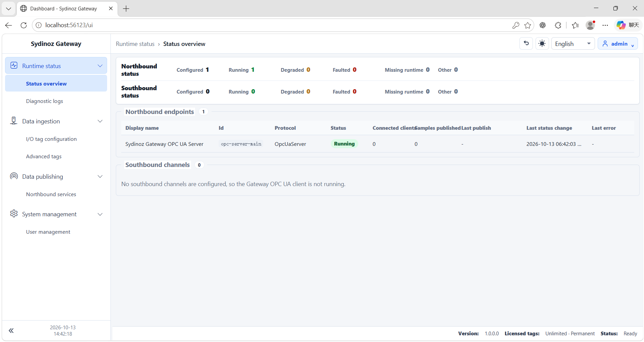Open browser extensions puzzle icon
Viewport: 644px width, 342px height.
coord(558,25)
